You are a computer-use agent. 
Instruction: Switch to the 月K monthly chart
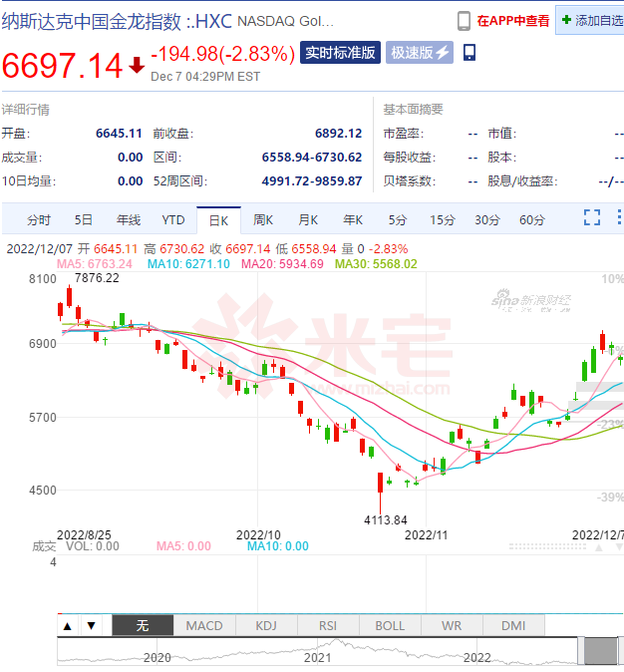308,220
